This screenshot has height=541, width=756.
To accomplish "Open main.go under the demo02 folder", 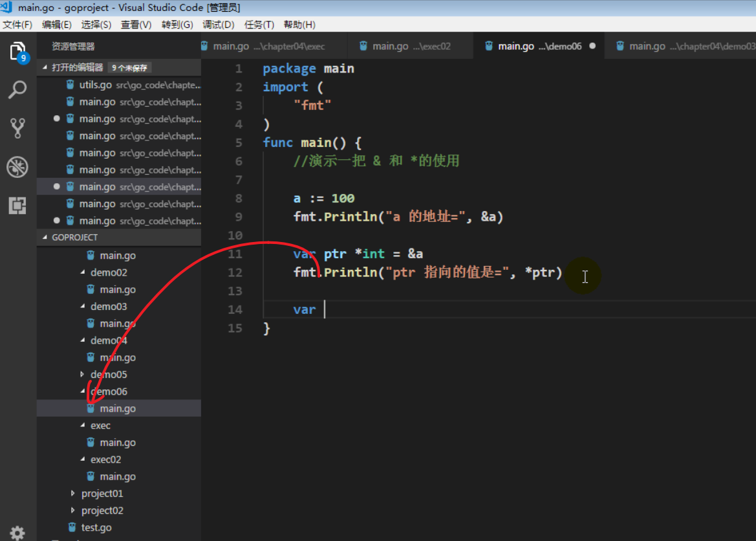I will click(119, 289).
